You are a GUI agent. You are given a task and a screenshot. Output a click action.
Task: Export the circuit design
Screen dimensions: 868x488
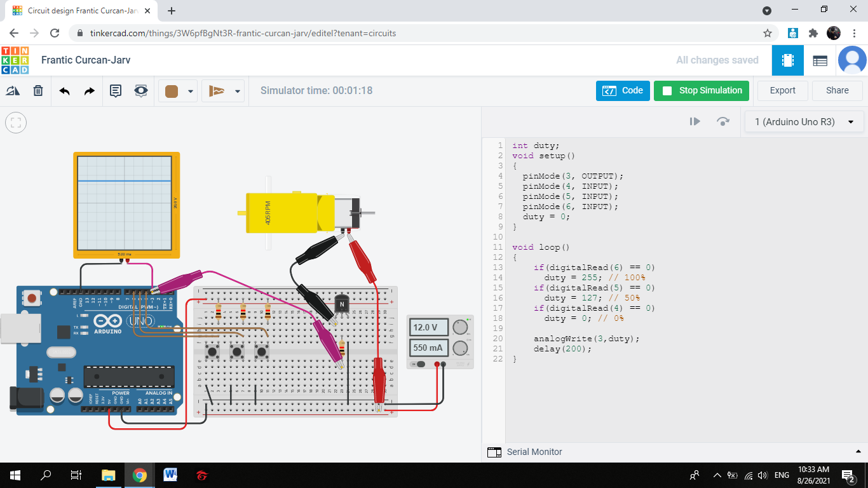782,91
